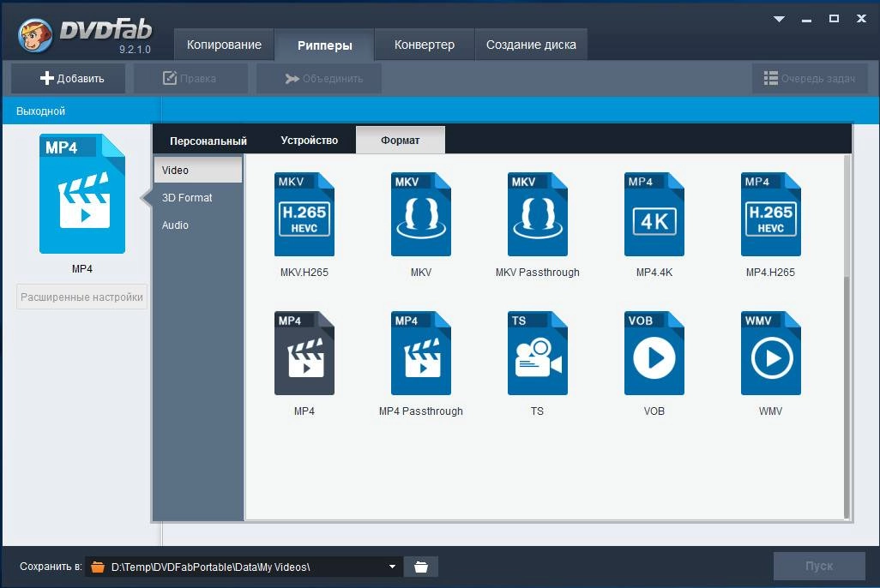
Task: Maximize the DVDFab window
Action: pyautogui.click(x=834, y=19)
